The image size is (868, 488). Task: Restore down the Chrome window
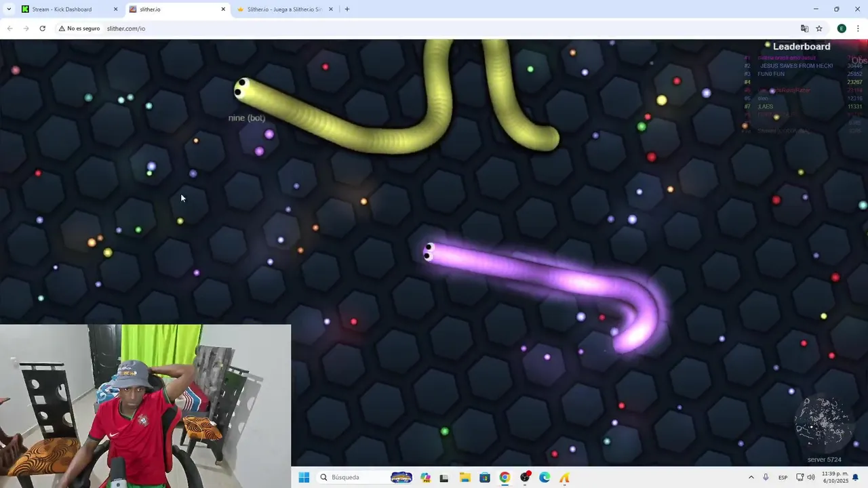(x=837, y=9)
